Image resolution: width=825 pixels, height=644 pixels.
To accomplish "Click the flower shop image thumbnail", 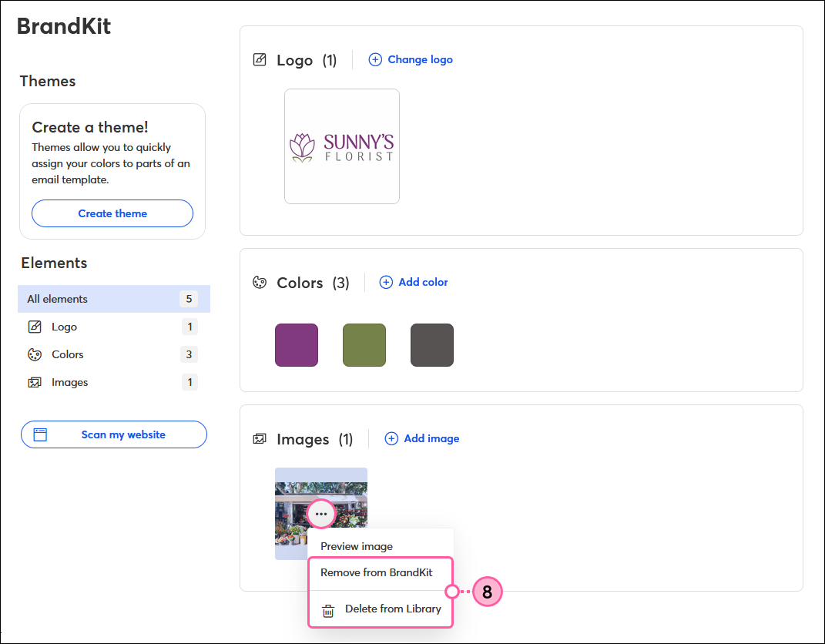I will click(321, 514).
